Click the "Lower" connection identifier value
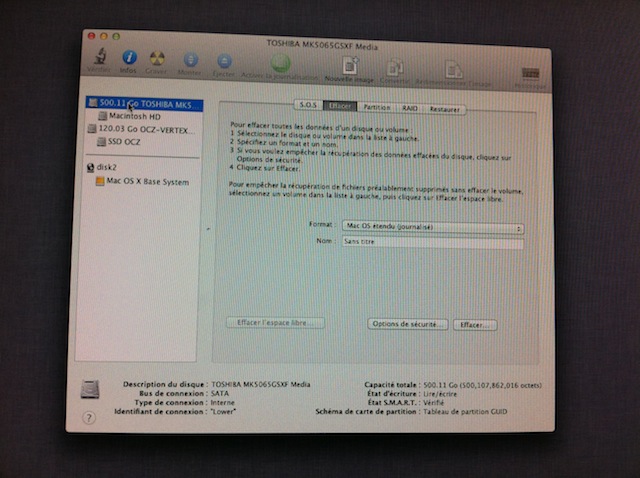 (224, 411)
